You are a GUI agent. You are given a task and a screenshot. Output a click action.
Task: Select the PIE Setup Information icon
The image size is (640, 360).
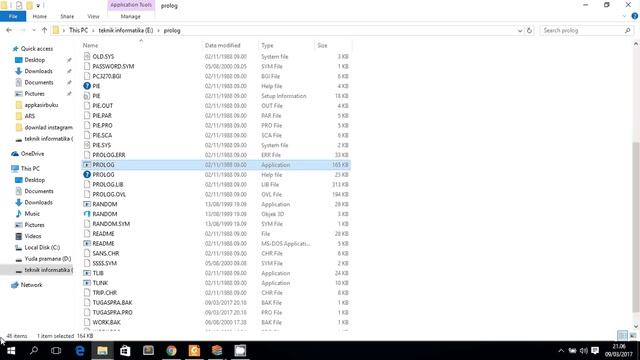87,96
